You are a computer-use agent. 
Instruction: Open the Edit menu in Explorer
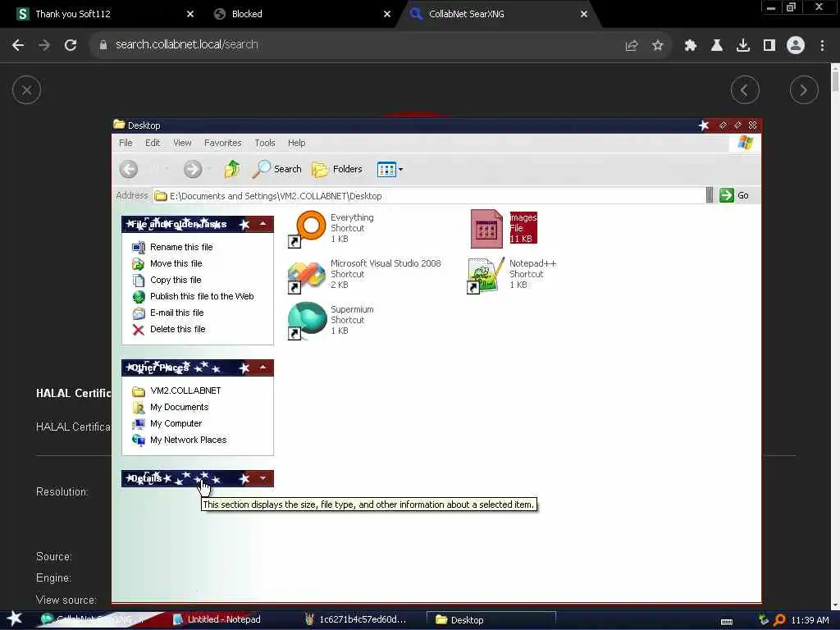pyautogui.click(x=153, y=143)
